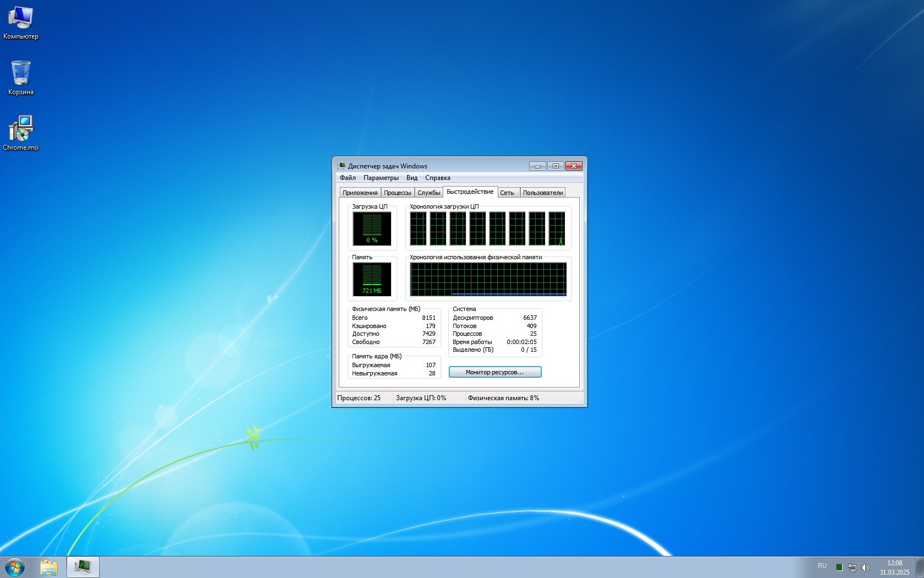
Task: Open the Пользователи tab
Action: point(542,193)
